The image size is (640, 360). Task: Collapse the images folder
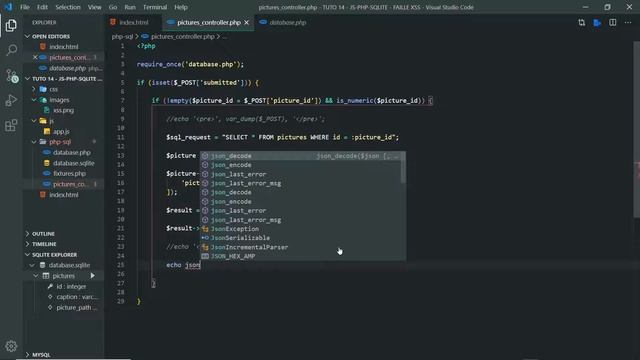(59, 100)
